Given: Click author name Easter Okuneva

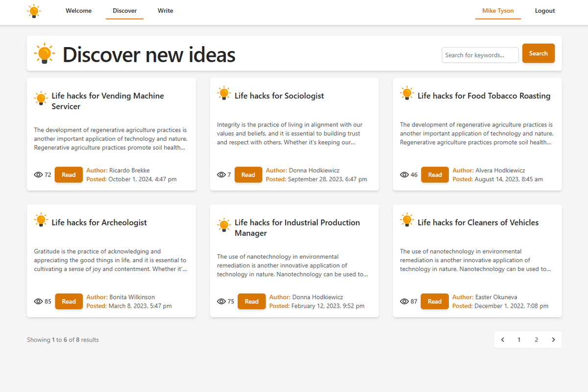Looking at the screenshot, I should 496,297.
